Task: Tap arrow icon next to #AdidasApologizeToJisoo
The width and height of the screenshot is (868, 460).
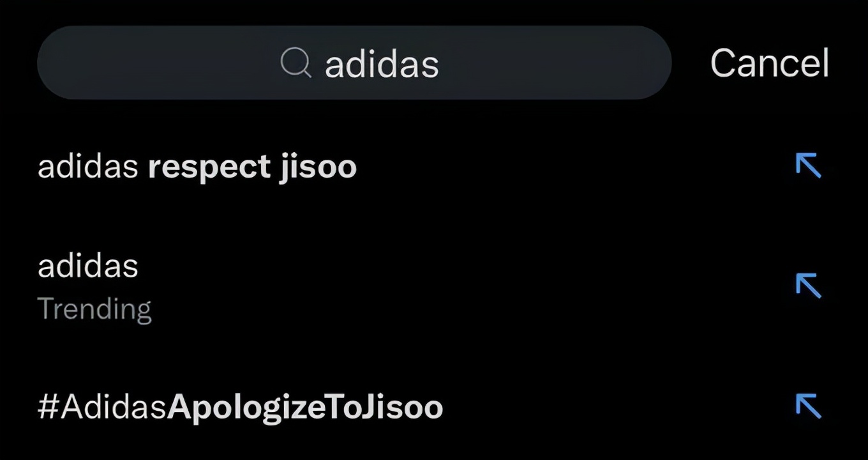Action: click(x=808, y=406)
